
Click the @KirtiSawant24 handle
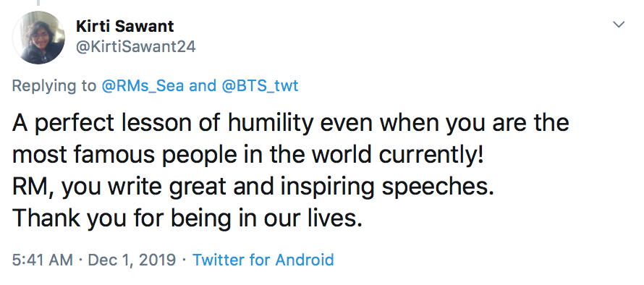click(136, 47)
